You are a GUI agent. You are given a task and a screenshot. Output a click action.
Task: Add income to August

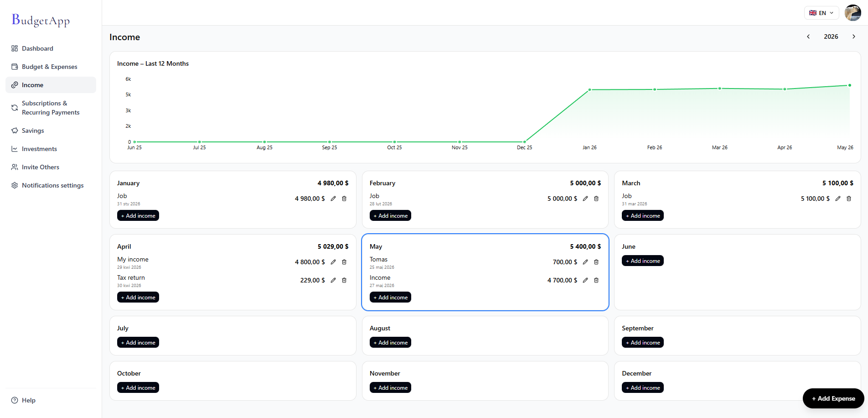click(x=390, y=342)
